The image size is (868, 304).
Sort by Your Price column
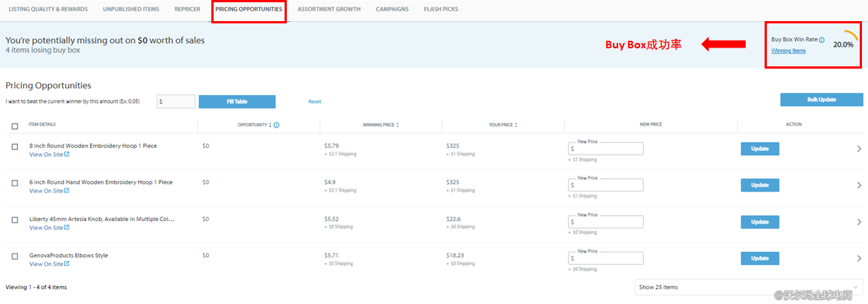516,125
